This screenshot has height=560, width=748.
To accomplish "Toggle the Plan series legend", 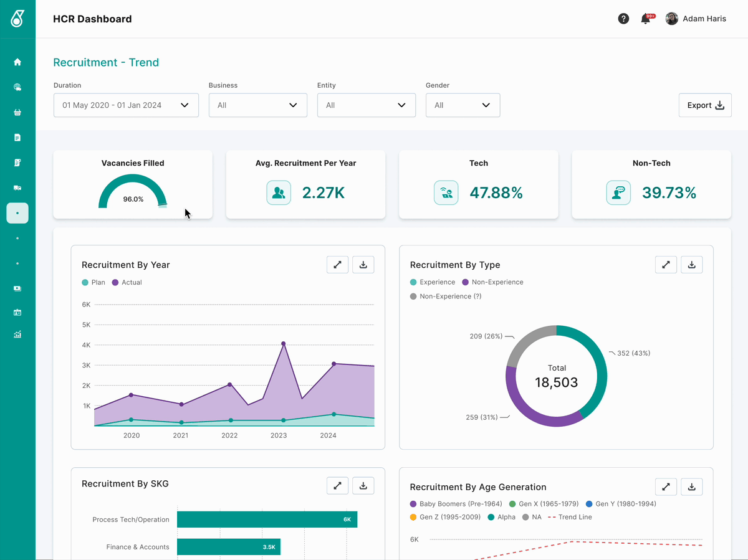I will point(93,282).
